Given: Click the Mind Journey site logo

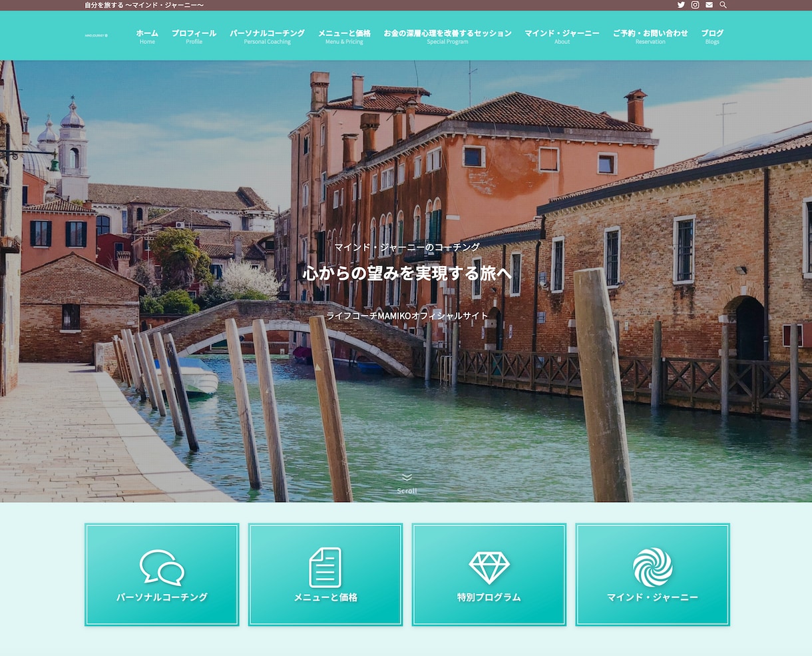Looking at the screenshot, I should 96,35.
